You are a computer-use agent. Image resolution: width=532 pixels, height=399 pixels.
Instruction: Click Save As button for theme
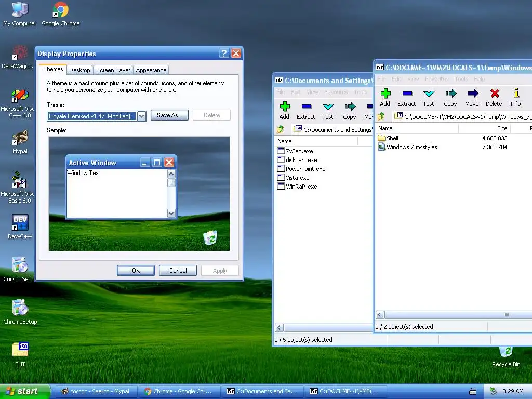pos(169,115)
